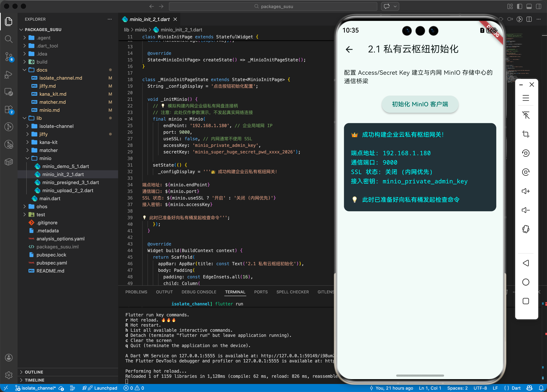Image resolution: width=547 pixels, height=392 pixels.
Task: Toggle primary side bar layout icon
Action: tap(520, 7)
